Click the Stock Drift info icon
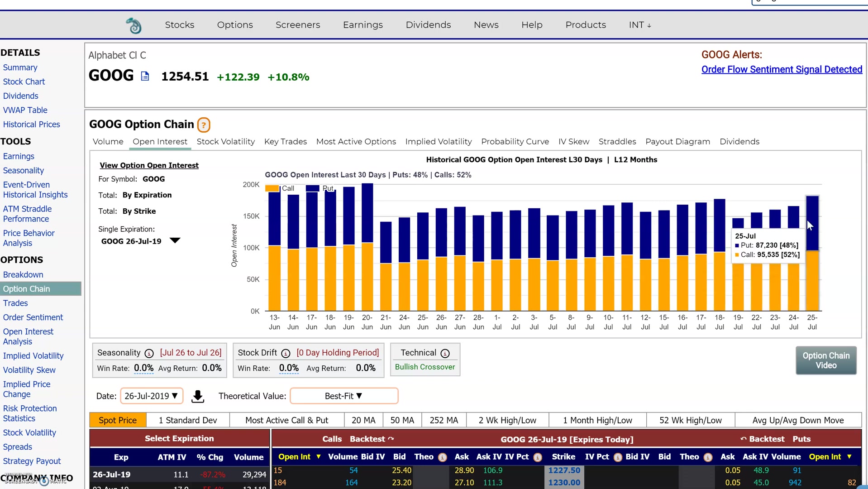Image resolution: width=868 pixels, height=489 pixels. pyautogui.click(x=286, y=353)
